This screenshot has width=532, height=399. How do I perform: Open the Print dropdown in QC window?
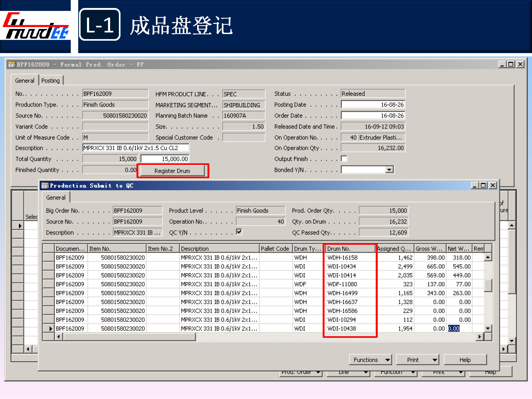click(417, 360)
